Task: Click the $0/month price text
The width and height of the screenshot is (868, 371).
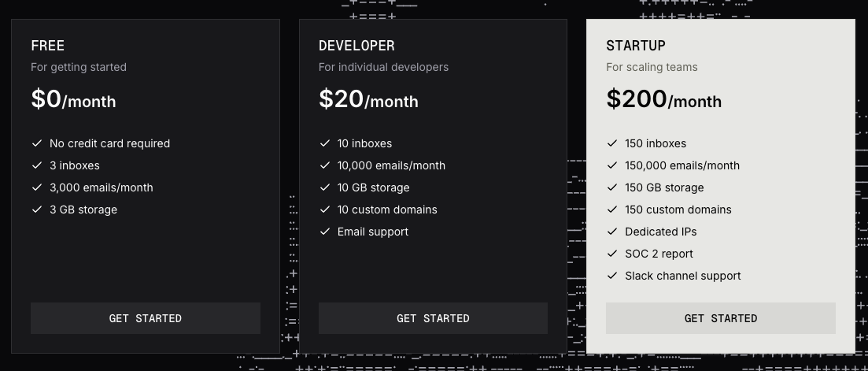Action: click(73, 99)
